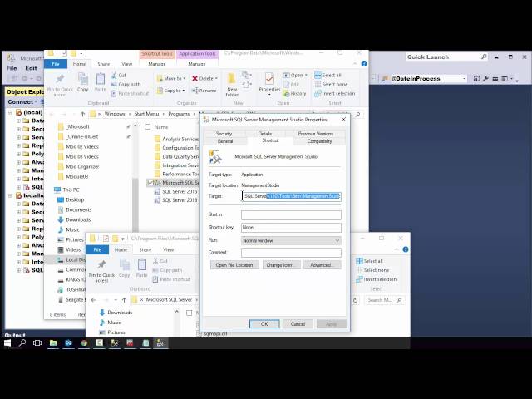Click Pin to Quick access in top Explorer ribbon

point(60,85)
